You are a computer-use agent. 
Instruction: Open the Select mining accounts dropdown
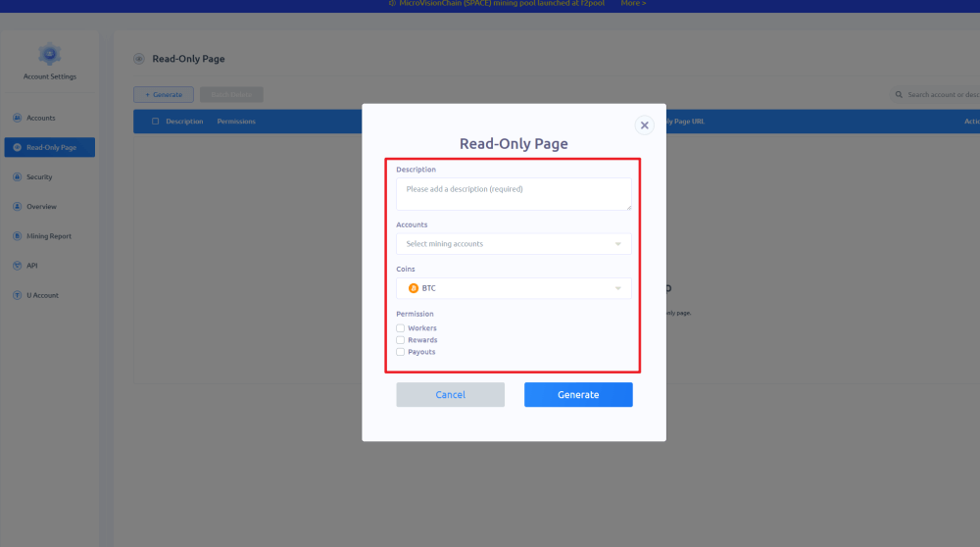pos(514,244)
